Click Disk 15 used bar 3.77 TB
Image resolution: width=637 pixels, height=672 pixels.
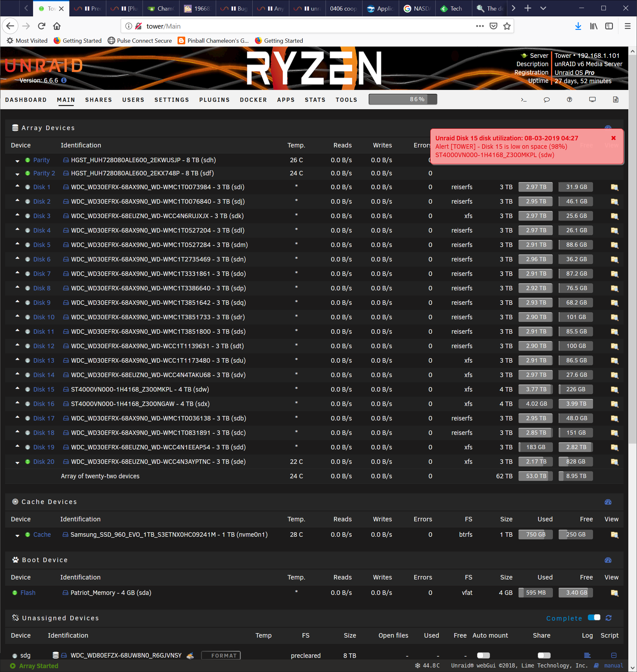pos(536,389)
